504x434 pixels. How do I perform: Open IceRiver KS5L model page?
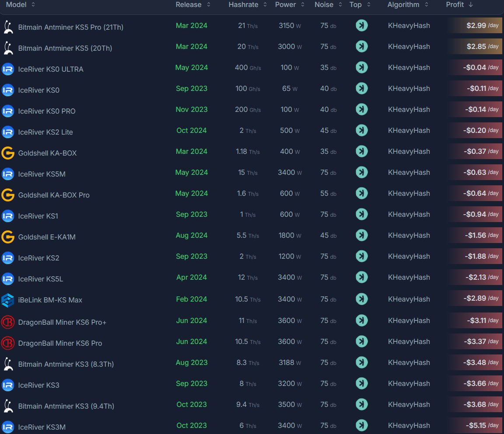(x=41, y=279)
